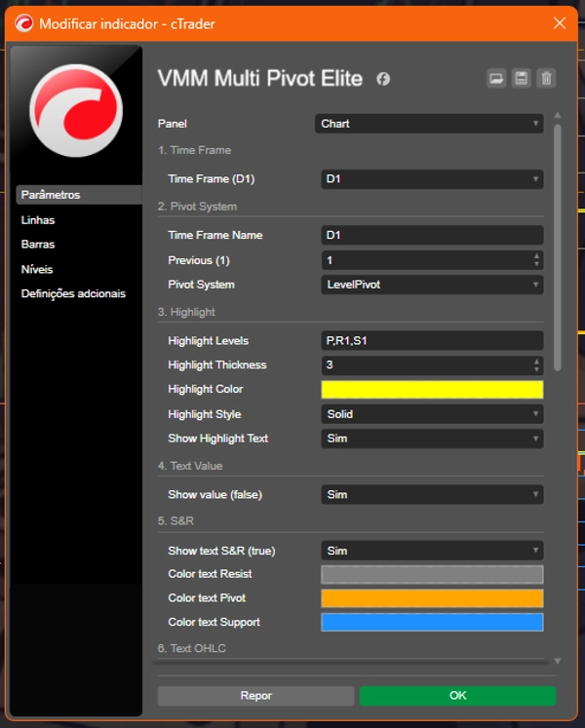Open the Highlight Style Solid dropdown
Screen dimensions: 585x728
pyautogui.click(x=432, y=413)
